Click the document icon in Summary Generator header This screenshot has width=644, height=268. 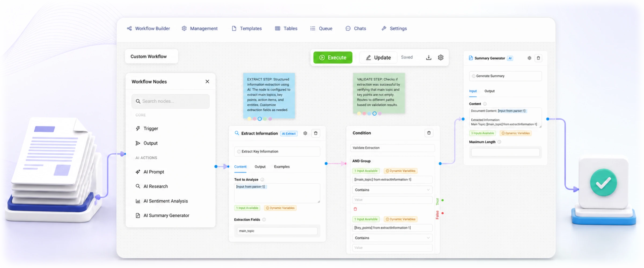click(471, 58)
